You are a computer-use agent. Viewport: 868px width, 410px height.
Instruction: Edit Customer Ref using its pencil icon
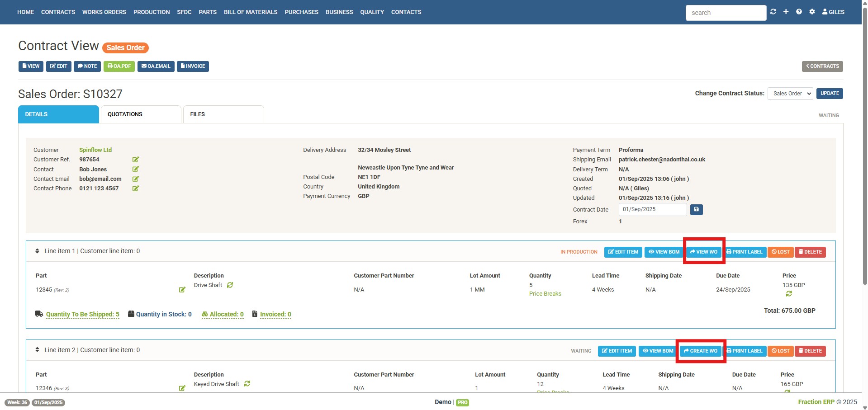pyautogui.click(x=135, y=160)
